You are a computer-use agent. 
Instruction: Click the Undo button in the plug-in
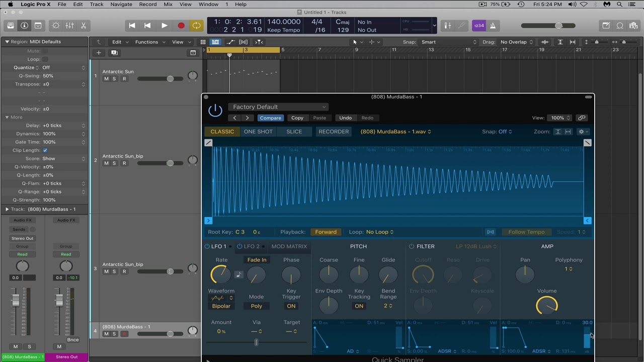click(345, 118)
